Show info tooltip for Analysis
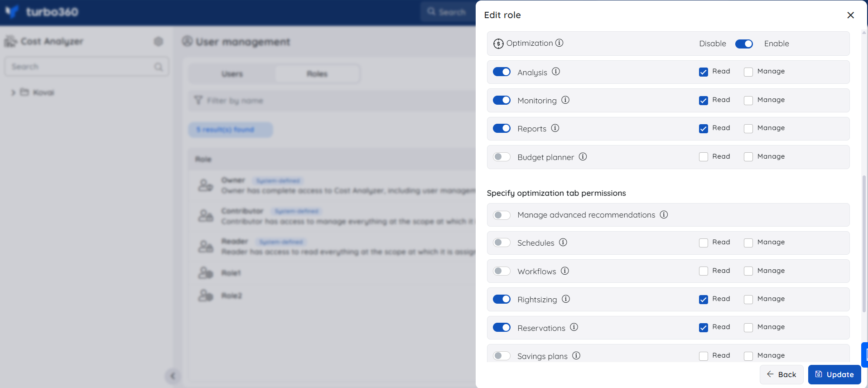This screenshot has width=868, height=388. 556,71
